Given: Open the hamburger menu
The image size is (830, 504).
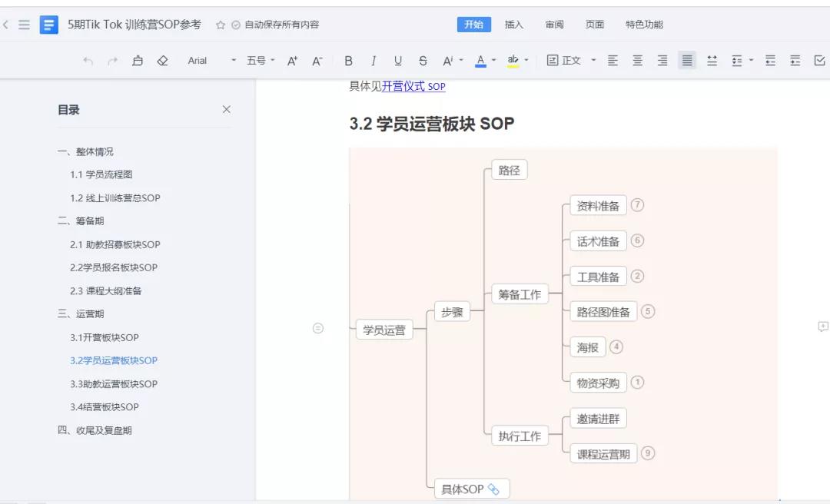Looking at the screenshot, I should point(24,25).
